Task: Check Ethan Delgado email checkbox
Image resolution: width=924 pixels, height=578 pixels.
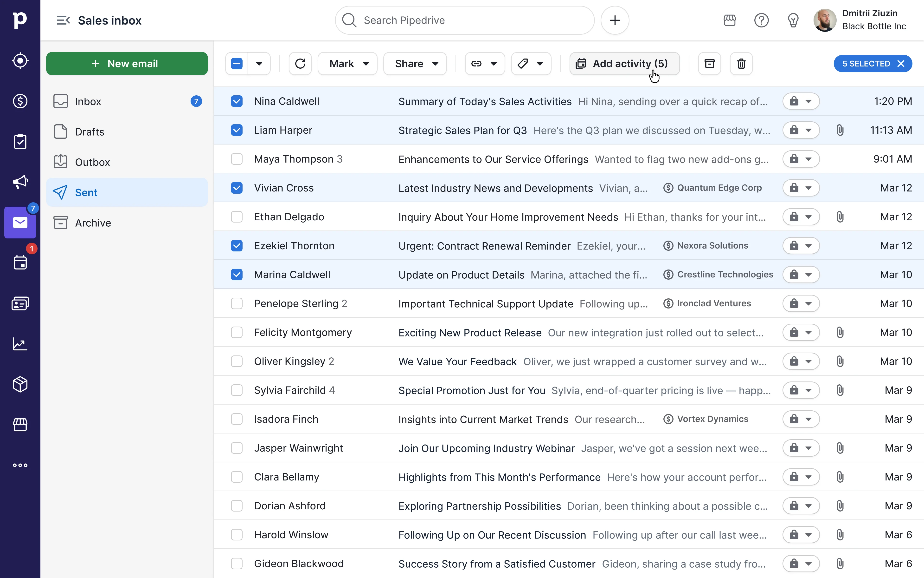Action: click(x=237, y=217)
